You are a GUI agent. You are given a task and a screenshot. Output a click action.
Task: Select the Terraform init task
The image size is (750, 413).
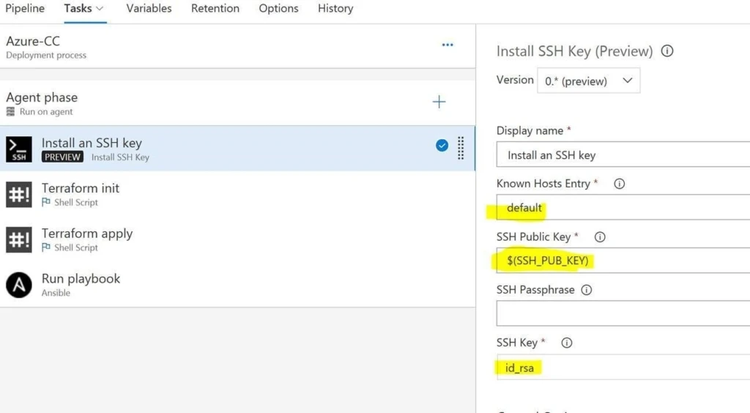(238, 194)
